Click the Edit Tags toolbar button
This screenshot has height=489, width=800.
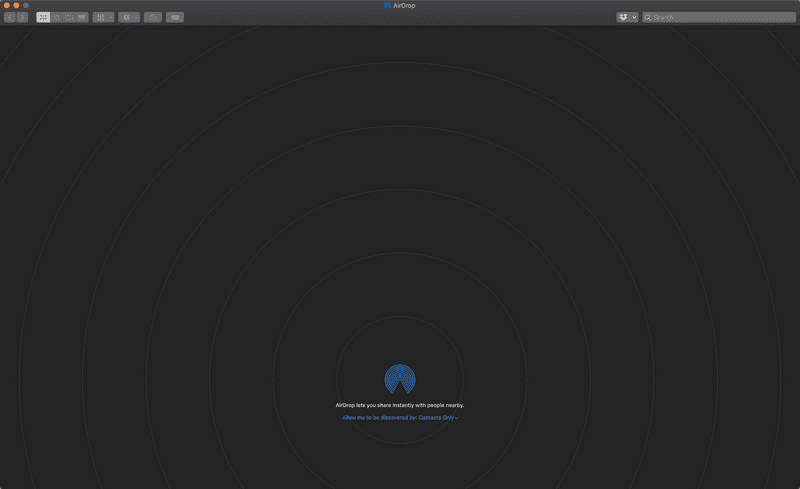pyautogui.click(x=175, y=17)
